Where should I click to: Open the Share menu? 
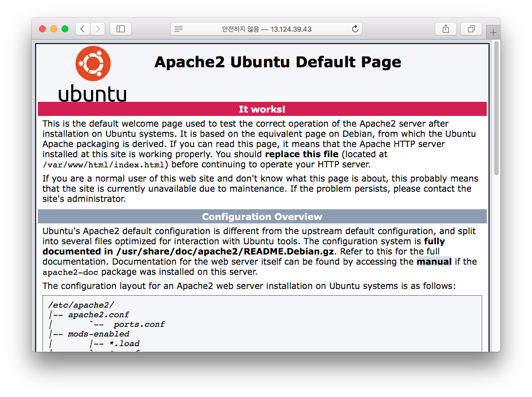pyautogui.click(x=446, y=29)
